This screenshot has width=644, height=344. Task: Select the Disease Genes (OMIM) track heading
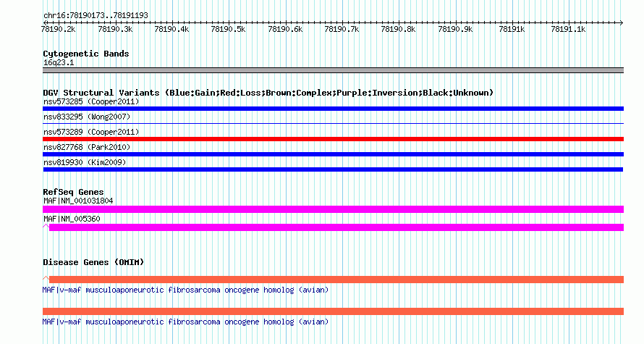[x=93, y=262]
